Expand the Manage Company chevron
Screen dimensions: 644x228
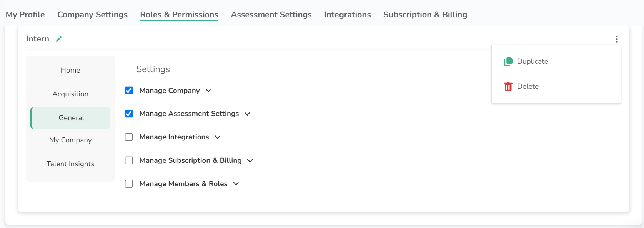[208, 91]
